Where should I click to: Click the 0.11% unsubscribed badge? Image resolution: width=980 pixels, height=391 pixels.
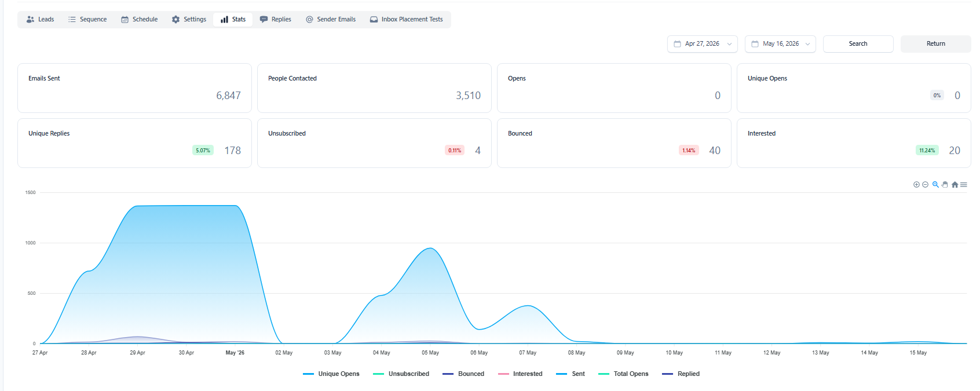click(455, 151)
